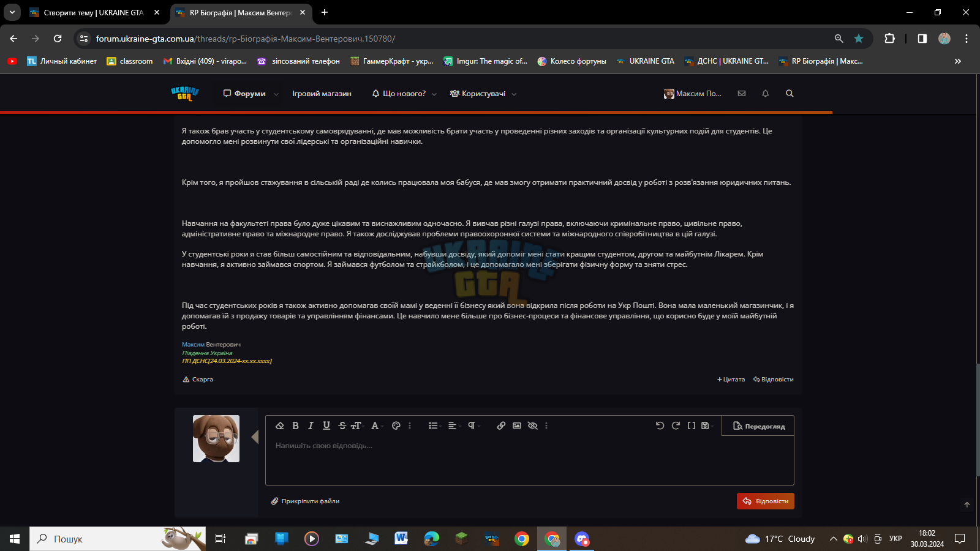980x551 pixels.
Task: Submit reply with red Відповісти button
Action: (x=766, y=501)
